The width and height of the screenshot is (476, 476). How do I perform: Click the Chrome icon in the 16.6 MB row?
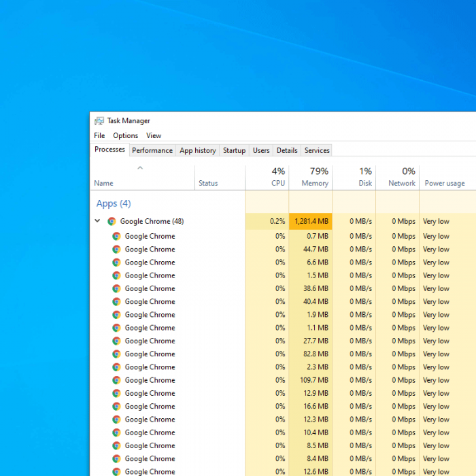point(116,407)
